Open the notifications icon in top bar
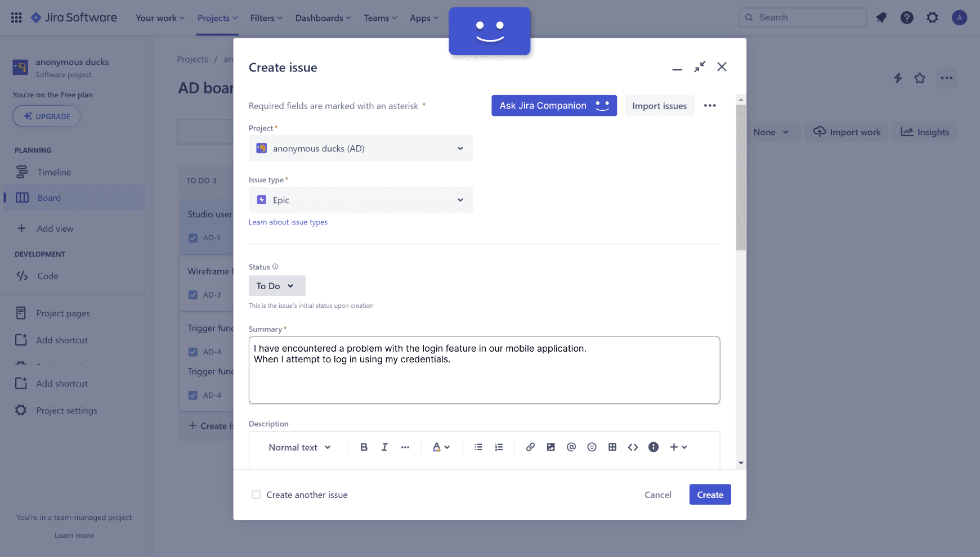 click(x=881, y=17)
